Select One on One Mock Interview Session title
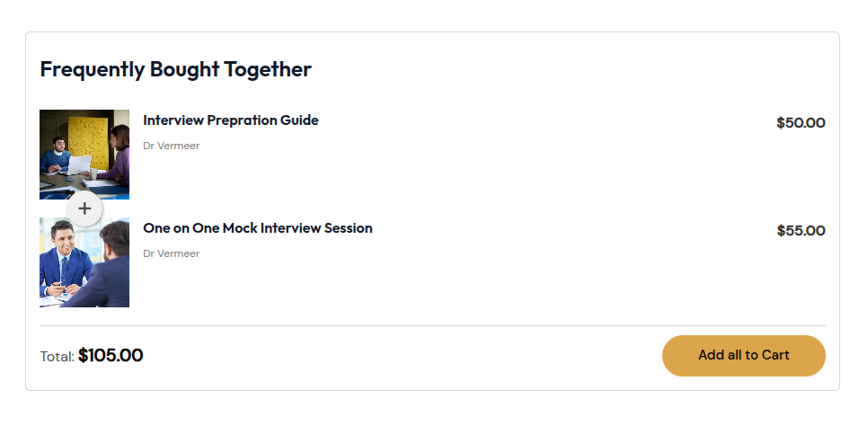Image resolution: width=868 pixels, height=426 pixels. click(x=257, y=228)
